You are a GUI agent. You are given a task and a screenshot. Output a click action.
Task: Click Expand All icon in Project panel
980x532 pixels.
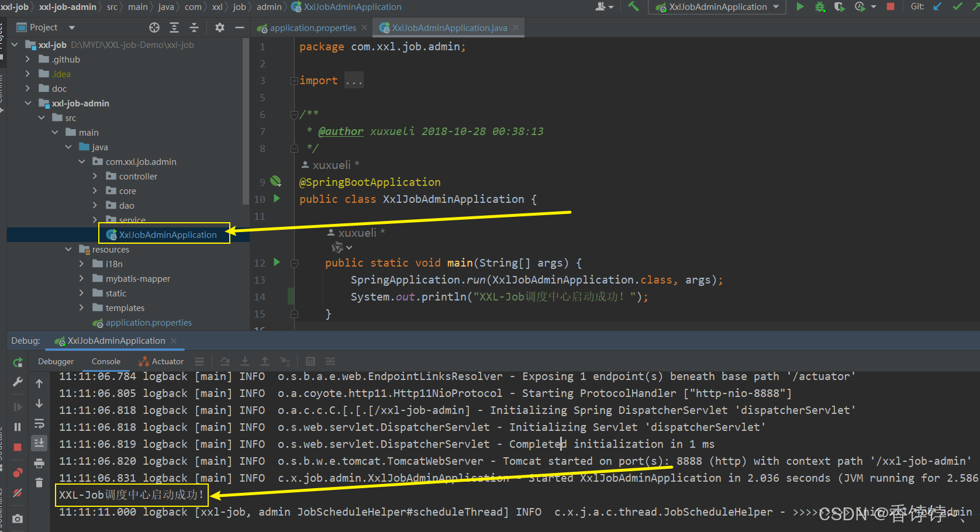click(x=174, y=27)
